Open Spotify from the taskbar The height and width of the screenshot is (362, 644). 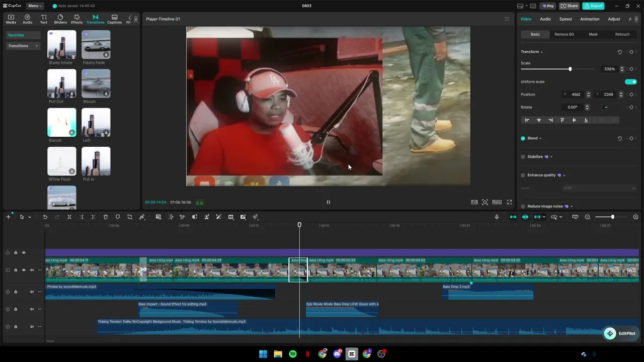(x=293, y=354)
